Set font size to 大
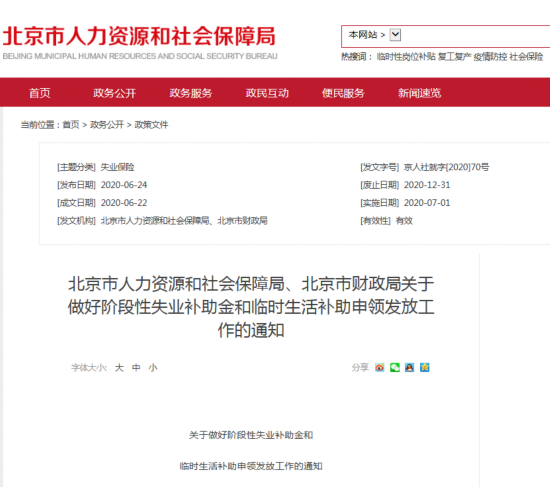The height and width of the screenshot is (487, 550). pyautogui.click(x=119, y=368)
